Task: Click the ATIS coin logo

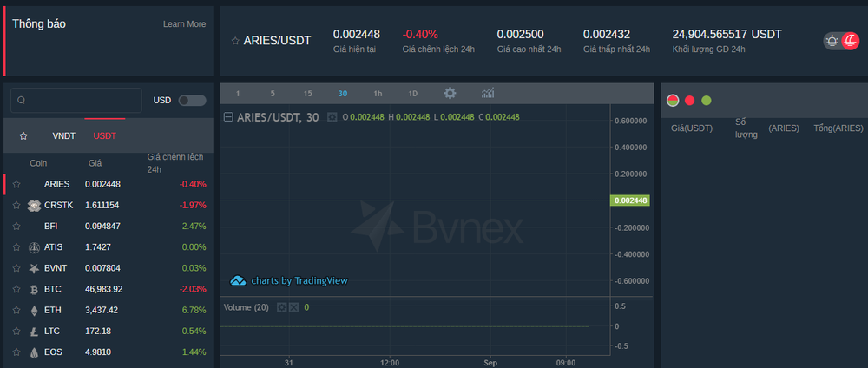Action: [35, 247]
